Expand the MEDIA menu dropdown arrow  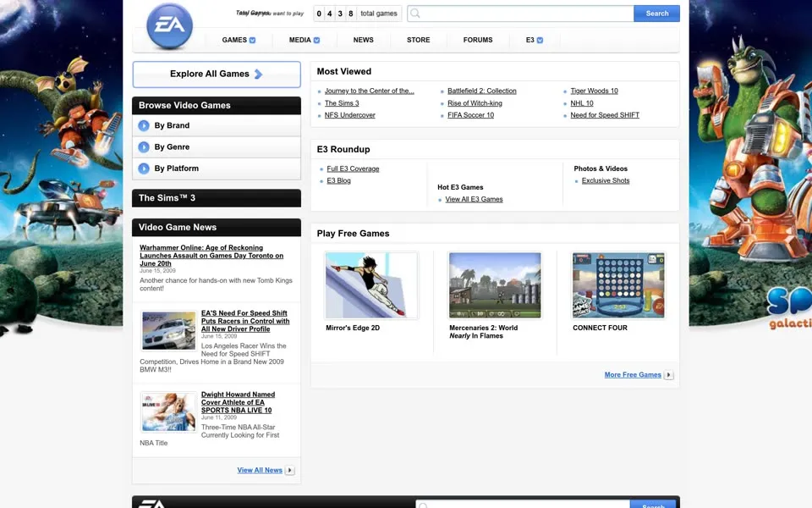pos(317,40)
